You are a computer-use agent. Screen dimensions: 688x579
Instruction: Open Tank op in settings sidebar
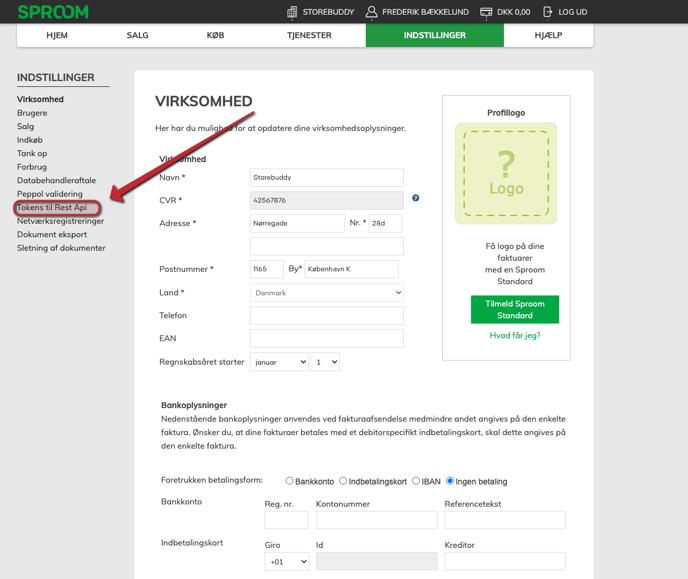click(x=32, y=154)
